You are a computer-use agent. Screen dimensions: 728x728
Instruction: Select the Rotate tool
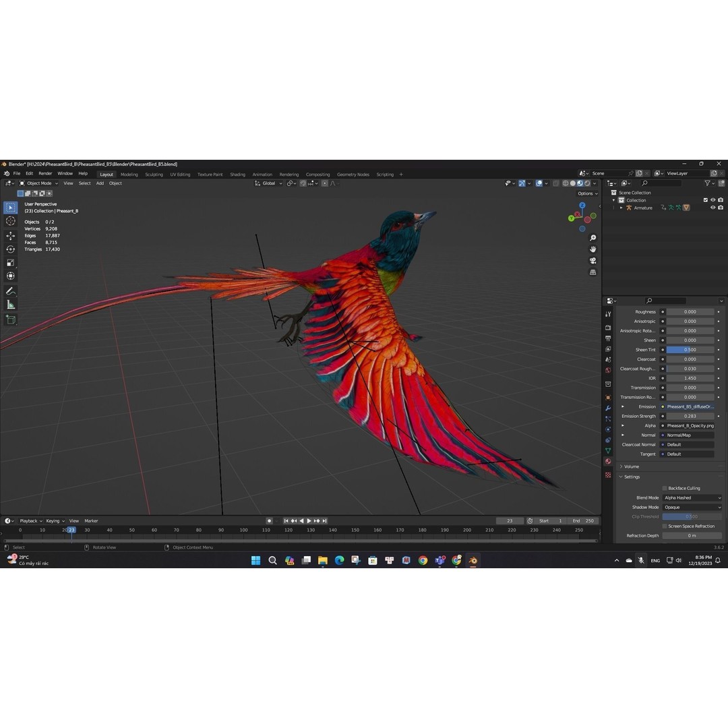(11, 249)
